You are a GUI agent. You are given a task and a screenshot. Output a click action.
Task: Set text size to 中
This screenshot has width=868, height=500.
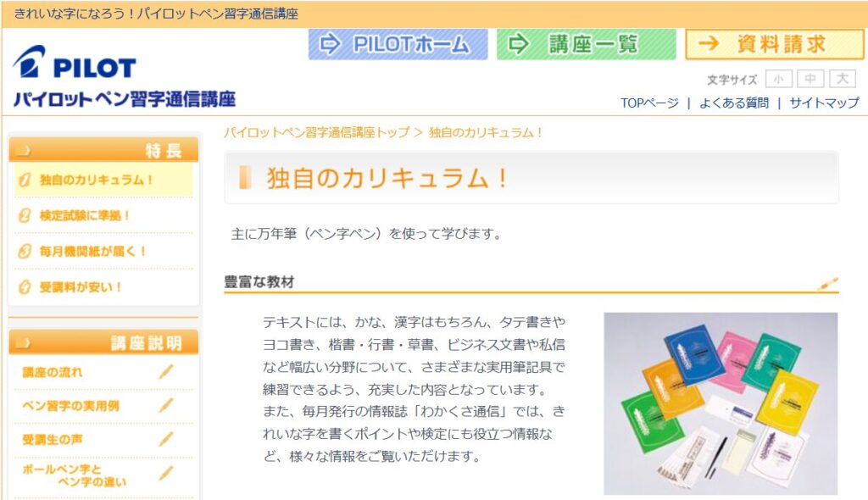(810, 79)
